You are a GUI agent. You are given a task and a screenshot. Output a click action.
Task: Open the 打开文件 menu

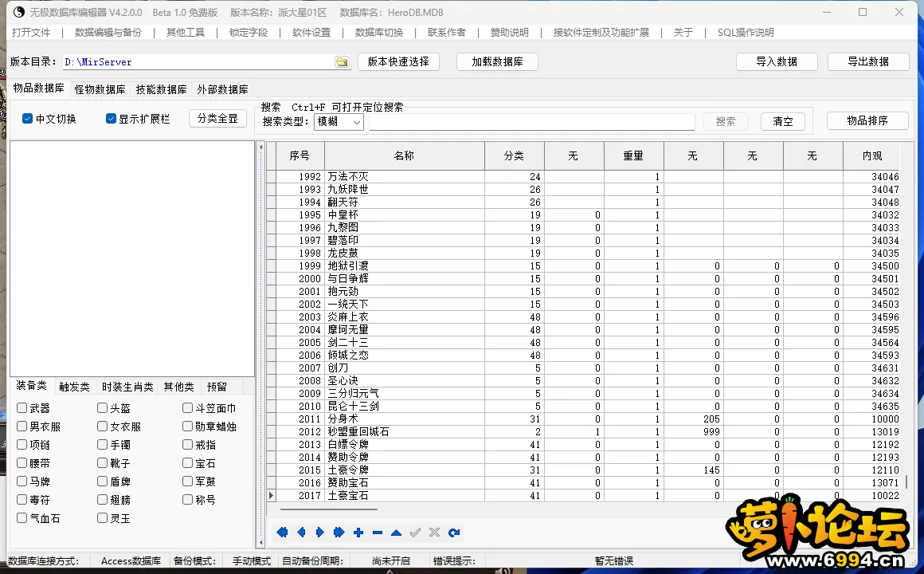pyautogui.click(x=31, y=33)
